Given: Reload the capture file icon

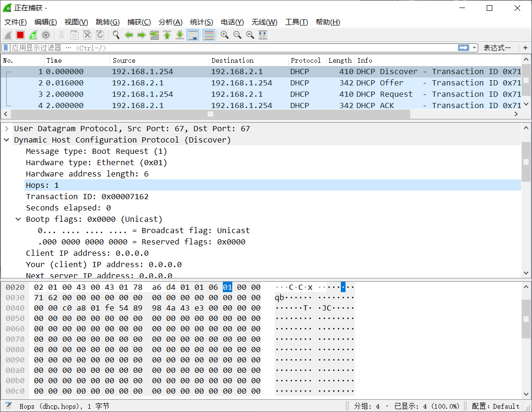Looking at the screenshot, I should (100, 35).
